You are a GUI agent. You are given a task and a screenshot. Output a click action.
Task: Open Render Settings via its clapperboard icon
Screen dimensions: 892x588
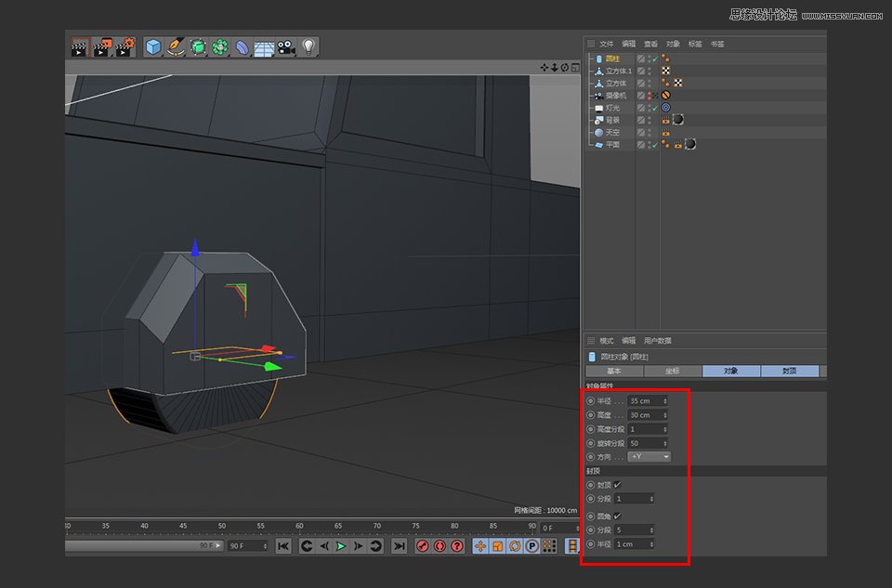122,46
